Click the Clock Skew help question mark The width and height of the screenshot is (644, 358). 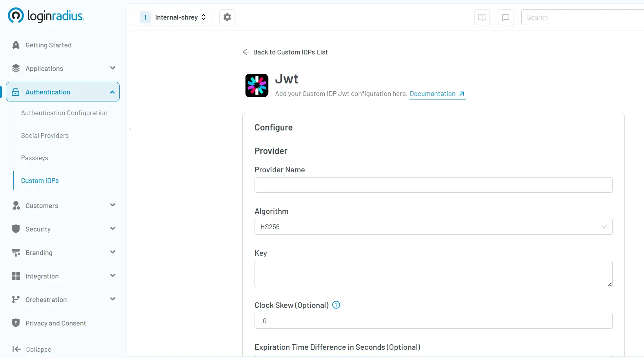coord(336,305)
